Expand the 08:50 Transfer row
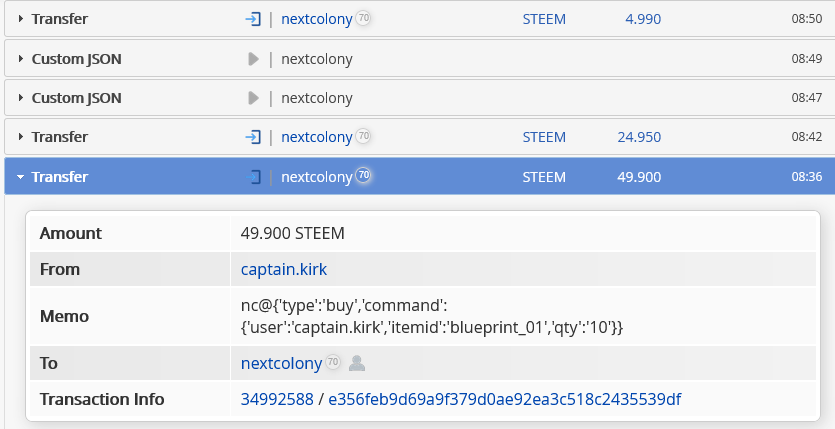Viewport: 835px width, 429px height. (x=21, y=19)
